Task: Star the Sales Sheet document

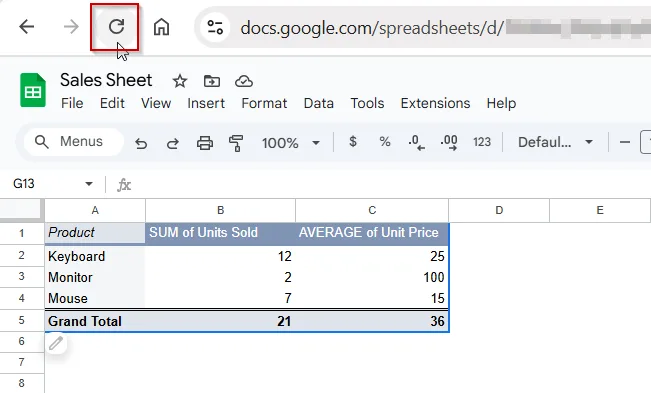Action: (180, 81)
